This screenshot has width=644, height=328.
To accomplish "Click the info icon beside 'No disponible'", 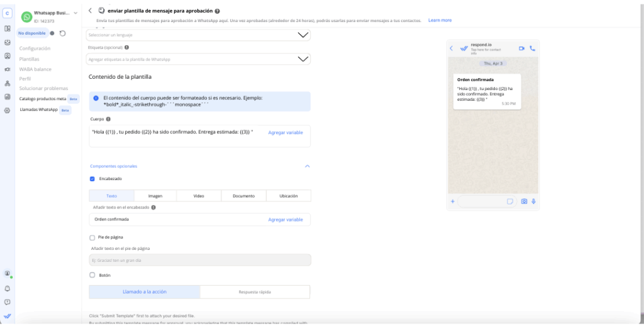I will tap(52, 33).
